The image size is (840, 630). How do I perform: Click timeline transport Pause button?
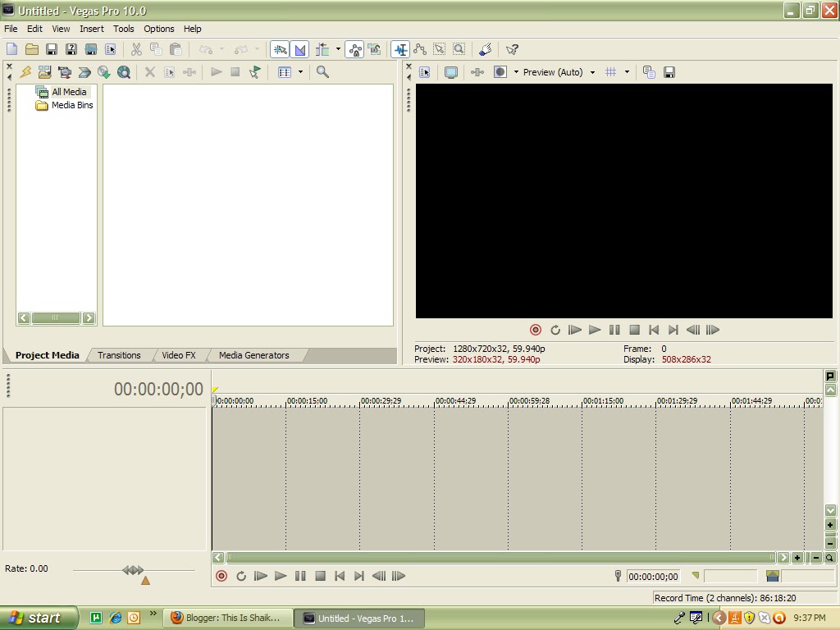tap(300, 577)
